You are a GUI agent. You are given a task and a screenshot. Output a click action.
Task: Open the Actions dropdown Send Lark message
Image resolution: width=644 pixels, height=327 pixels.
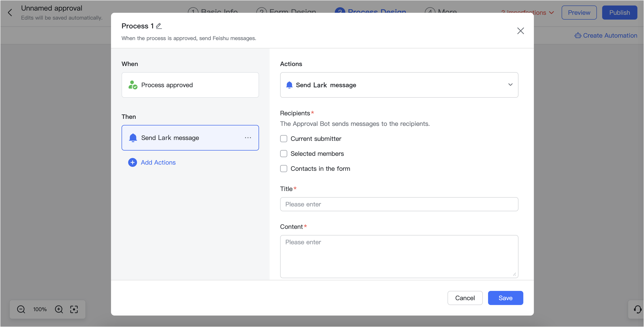(x=399, y=85)
